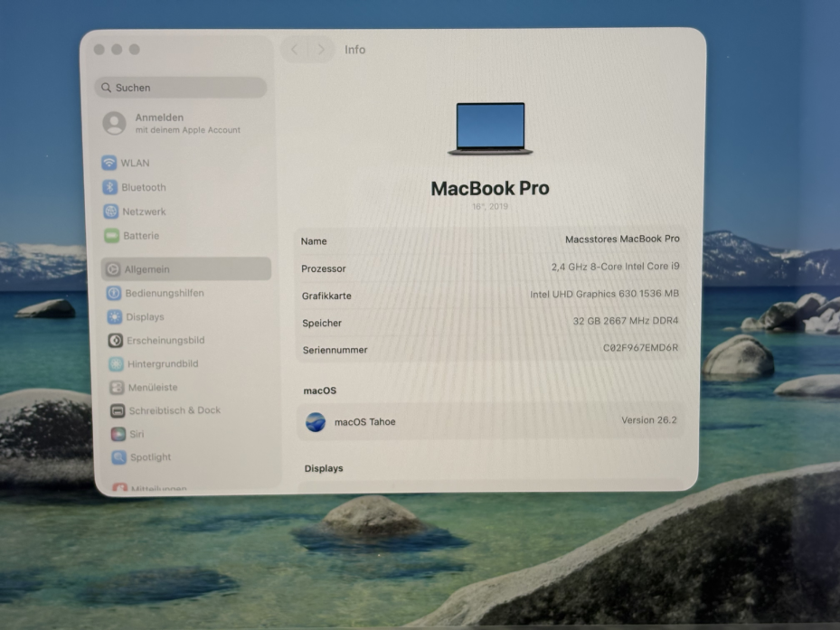Click the 'Info' window title
Viewport: 840px width, 630px height.
pos(355,50)
